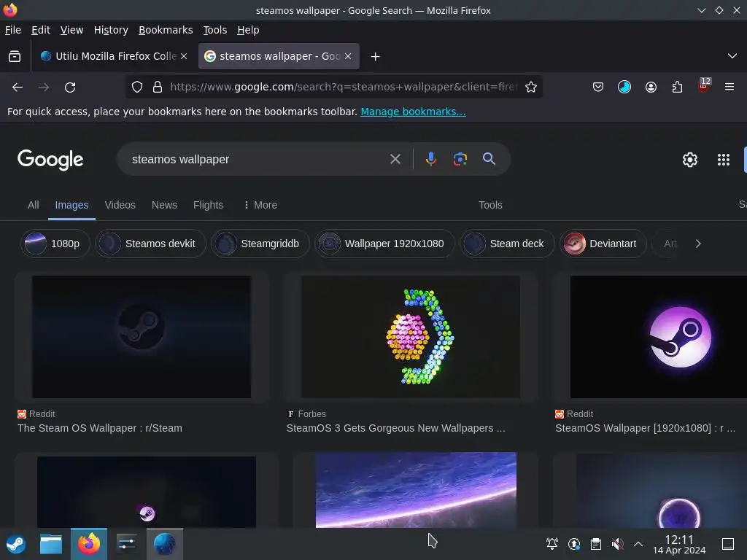This screenshot has width=747, height=560.
Task: Open the Firefox hamburger application menu
Action: (x=729, y=87)
